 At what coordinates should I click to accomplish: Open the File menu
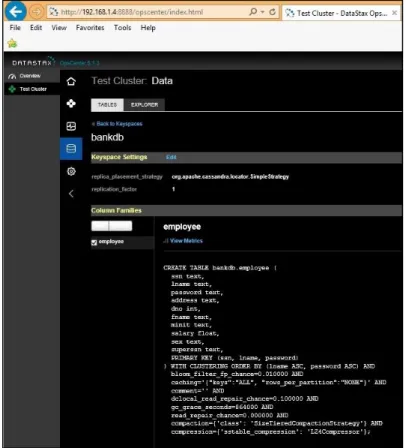point(15,28)
